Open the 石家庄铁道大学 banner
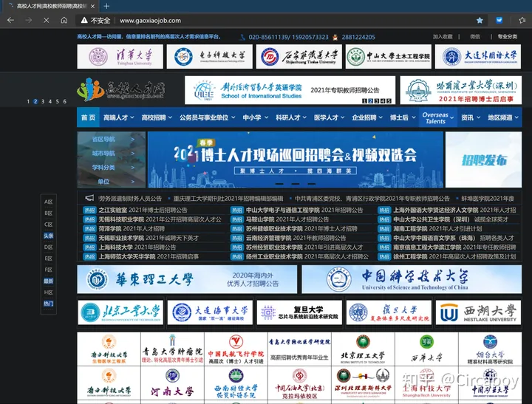 (x=299, y=57)
